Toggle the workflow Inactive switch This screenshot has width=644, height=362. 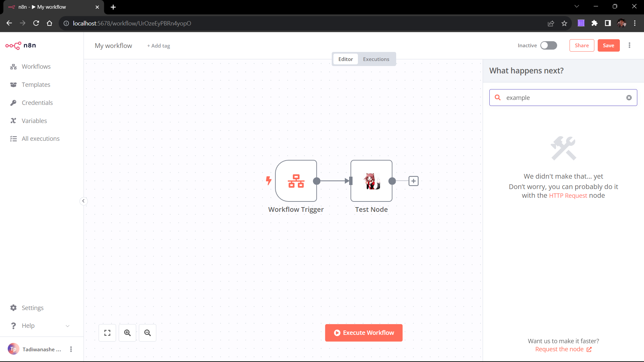[x=548, y=46]
